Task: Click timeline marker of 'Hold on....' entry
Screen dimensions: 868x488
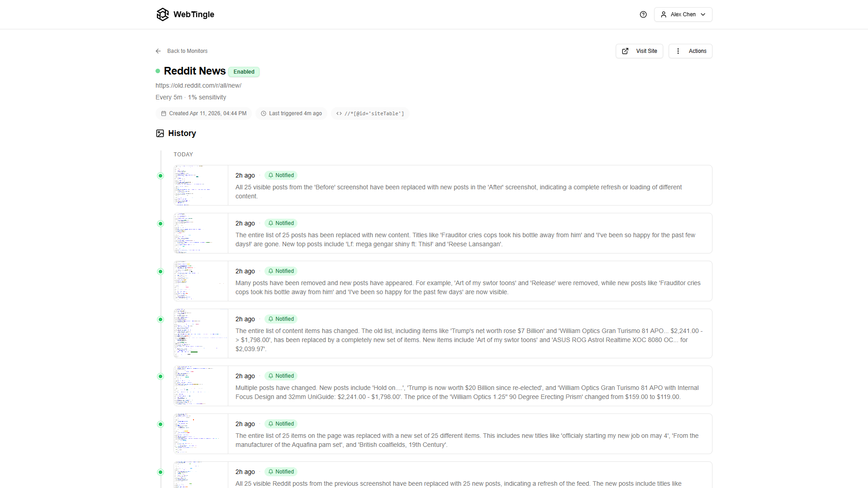Action: pos(160,376)
